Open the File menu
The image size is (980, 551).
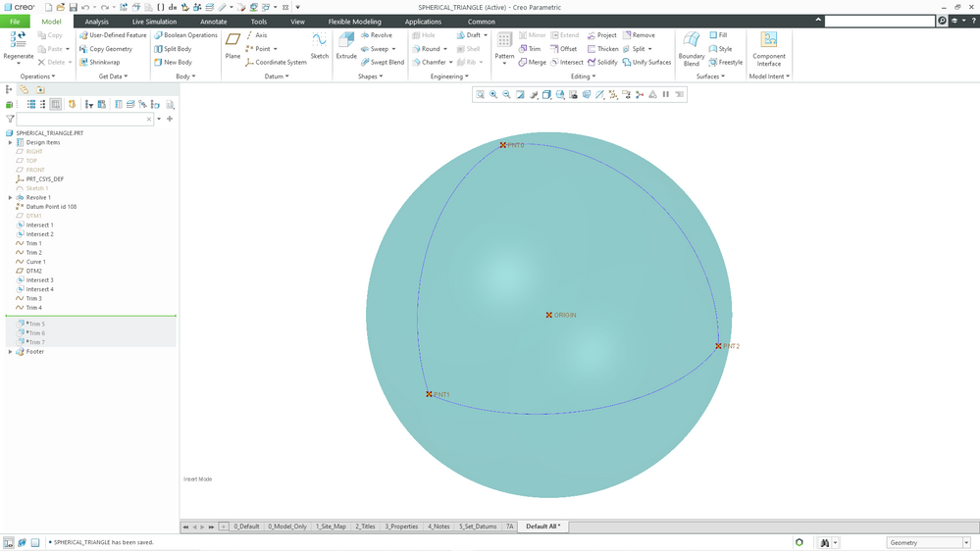pyautogui.click(x=15, y=22)
